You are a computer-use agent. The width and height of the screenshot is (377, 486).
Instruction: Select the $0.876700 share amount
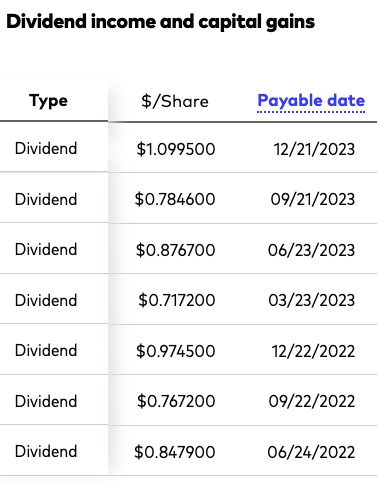(x=175, y=250)
